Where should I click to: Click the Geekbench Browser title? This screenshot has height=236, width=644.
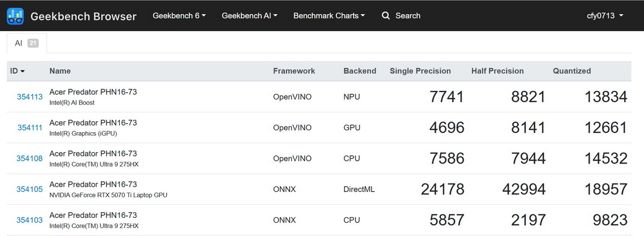tap(83, 16)
